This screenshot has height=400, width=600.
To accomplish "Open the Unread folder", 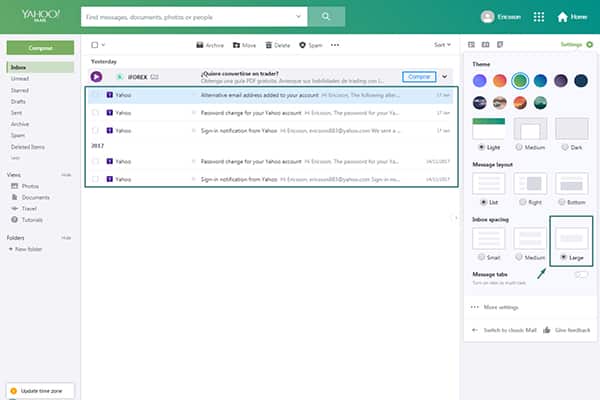I will pos(20,78).
